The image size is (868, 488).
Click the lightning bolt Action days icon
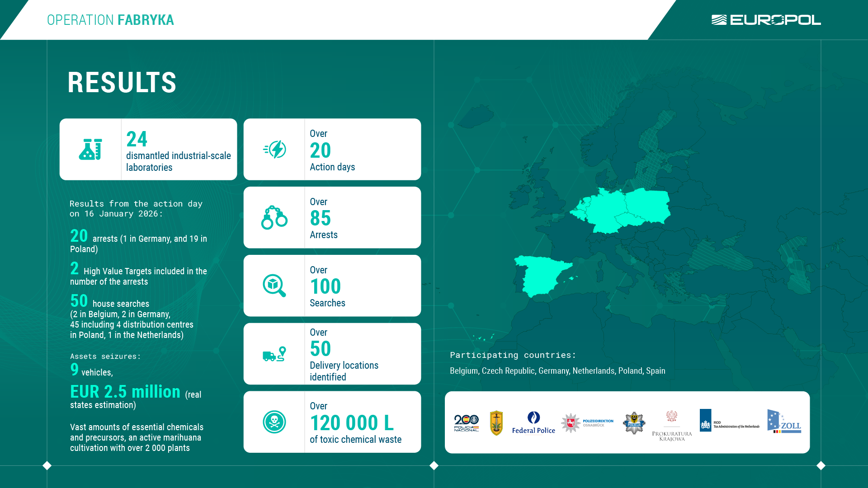[274, 150]
